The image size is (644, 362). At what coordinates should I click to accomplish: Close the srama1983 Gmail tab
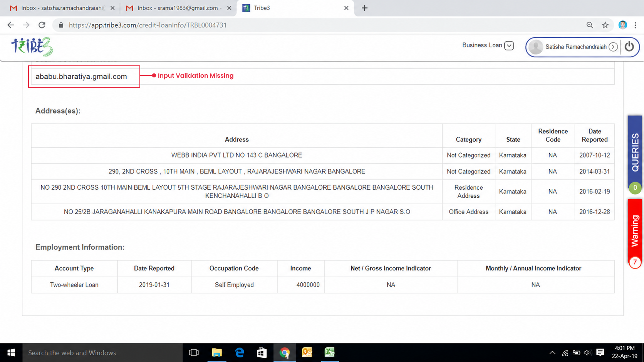pos(229,8)
